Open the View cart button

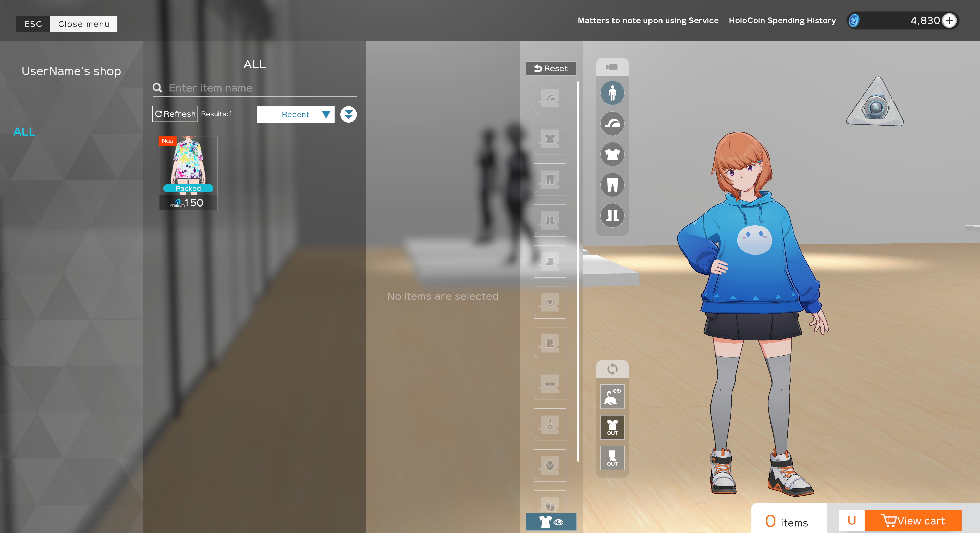tap(913, 520)
